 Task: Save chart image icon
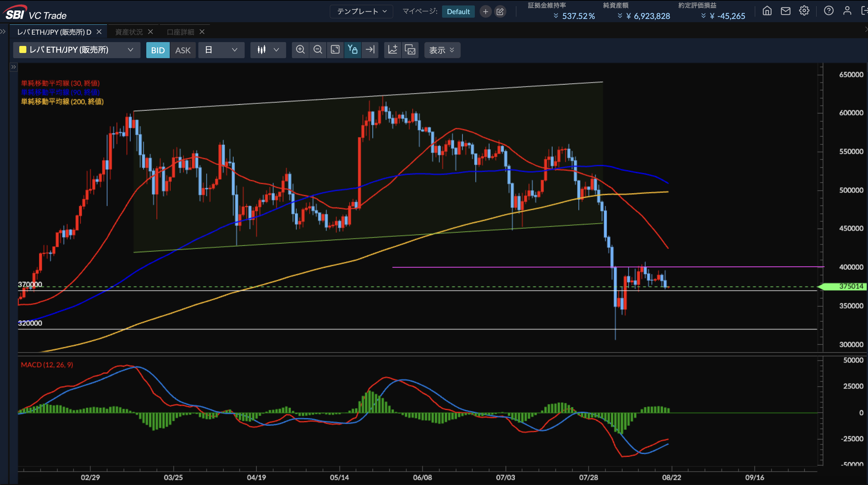click(x=410, y=50)
